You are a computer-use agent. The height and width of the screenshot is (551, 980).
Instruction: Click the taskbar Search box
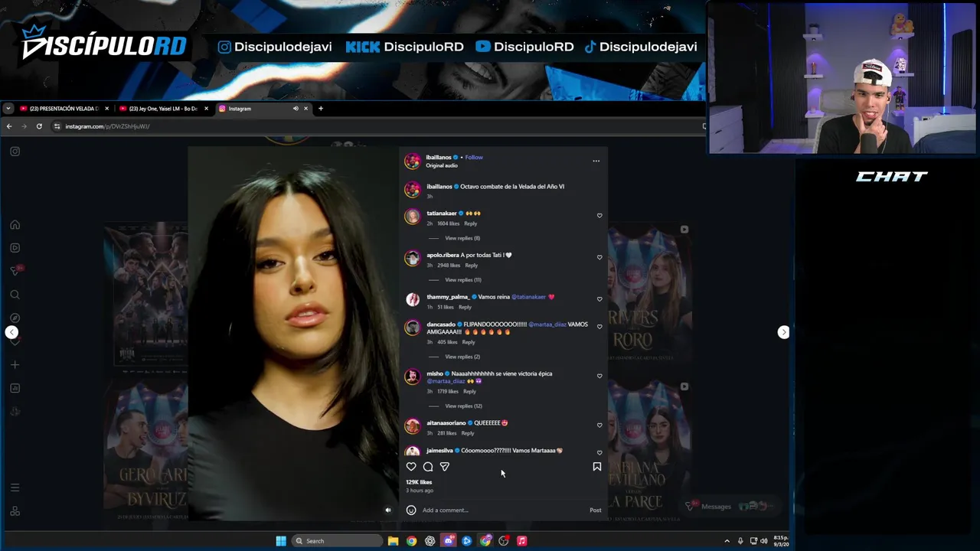(337, 541)
